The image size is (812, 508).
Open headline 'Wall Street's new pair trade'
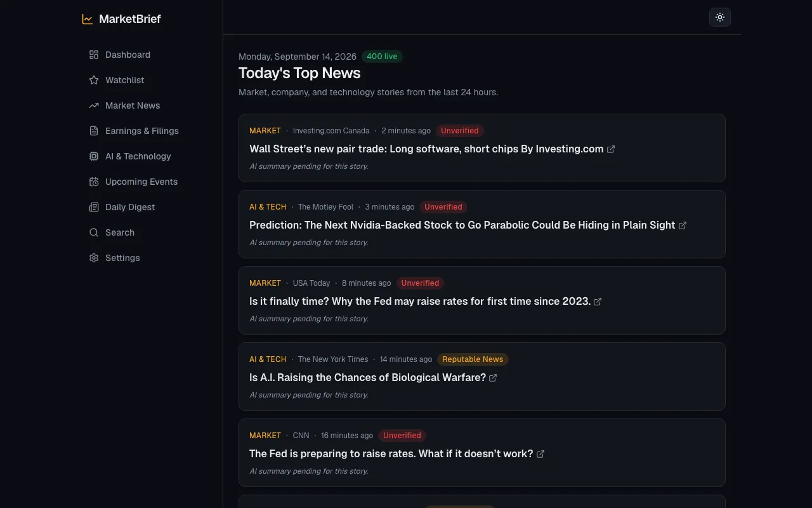pyautogui.click(x=426, y=149)
